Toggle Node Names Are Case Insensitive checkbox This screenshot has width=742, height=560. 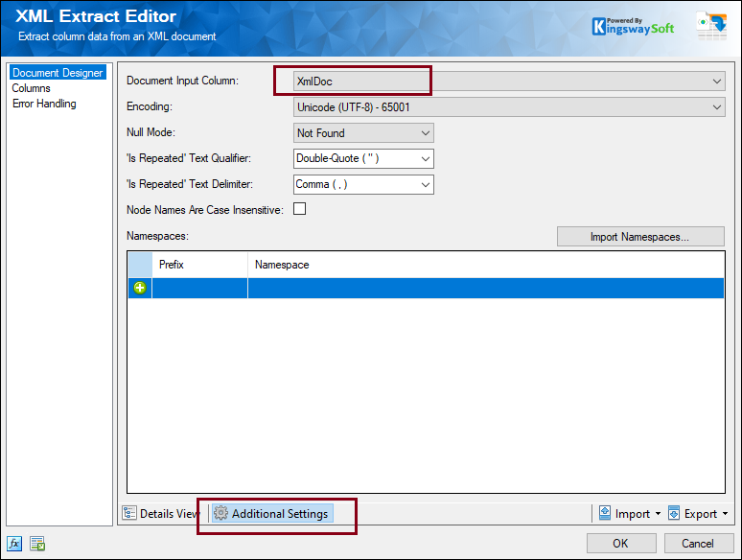point(300,209)
